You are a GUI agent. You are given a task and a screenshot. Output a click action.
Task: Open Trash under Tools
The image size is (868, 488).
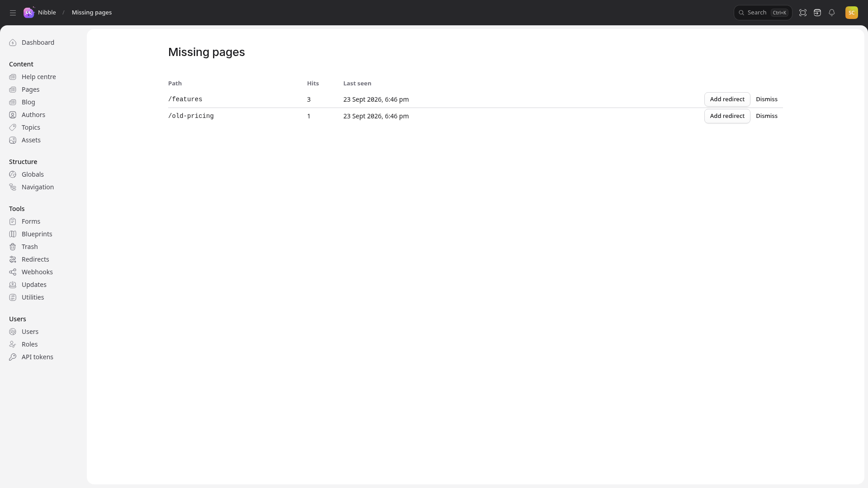30,247
